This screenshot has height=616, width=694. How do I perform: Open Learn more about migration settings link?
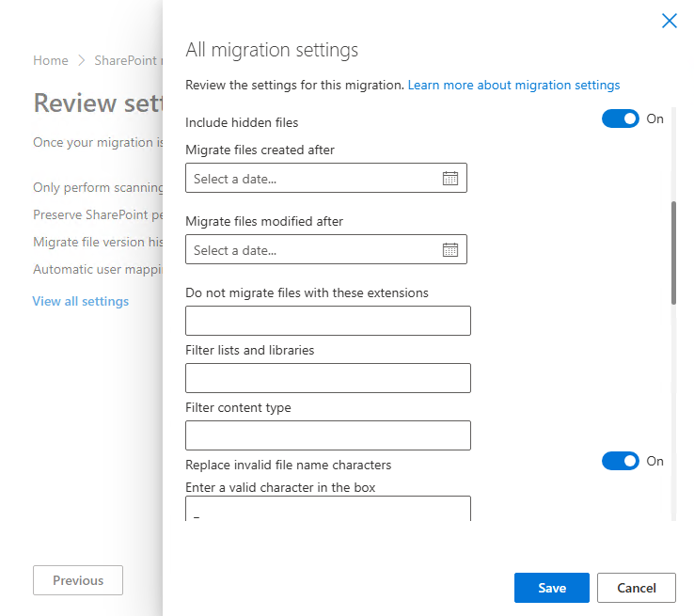pos(513,85)
